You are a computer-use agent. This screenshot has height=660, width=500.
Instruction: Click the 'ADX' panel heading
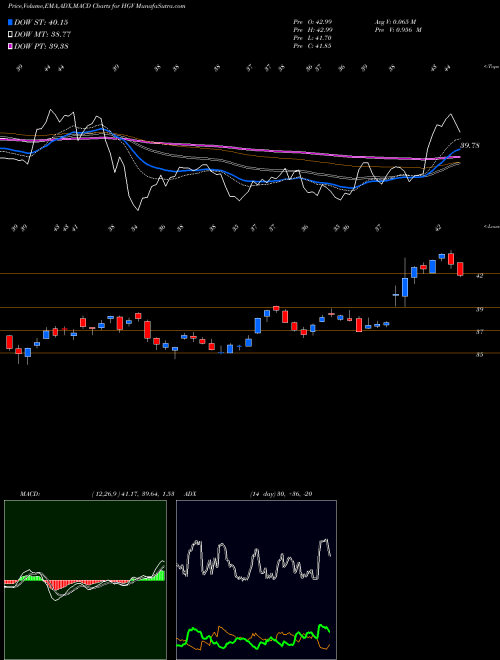click(x=190, y=494)
